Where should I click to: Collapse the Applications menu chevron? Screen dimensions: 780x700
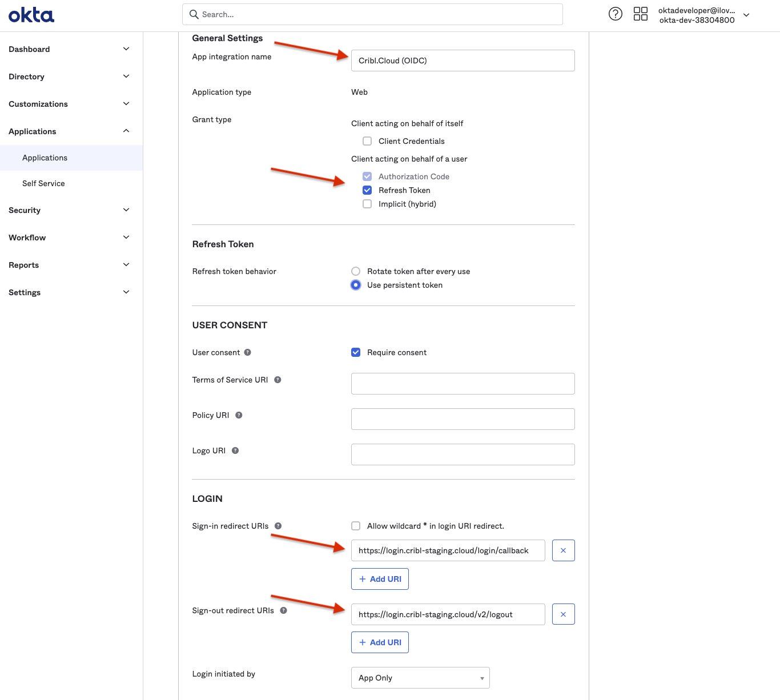[126, 131]
